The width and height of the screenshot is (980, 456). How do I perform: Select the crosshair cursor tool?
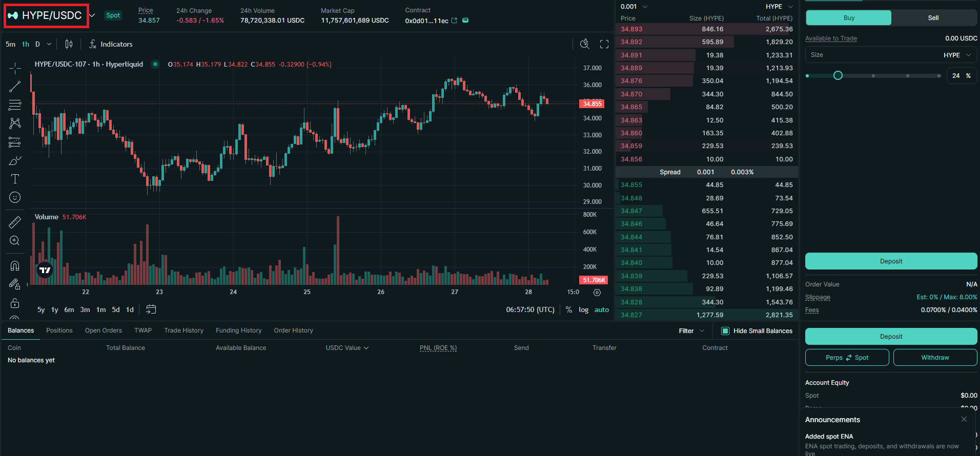(15, 68)
